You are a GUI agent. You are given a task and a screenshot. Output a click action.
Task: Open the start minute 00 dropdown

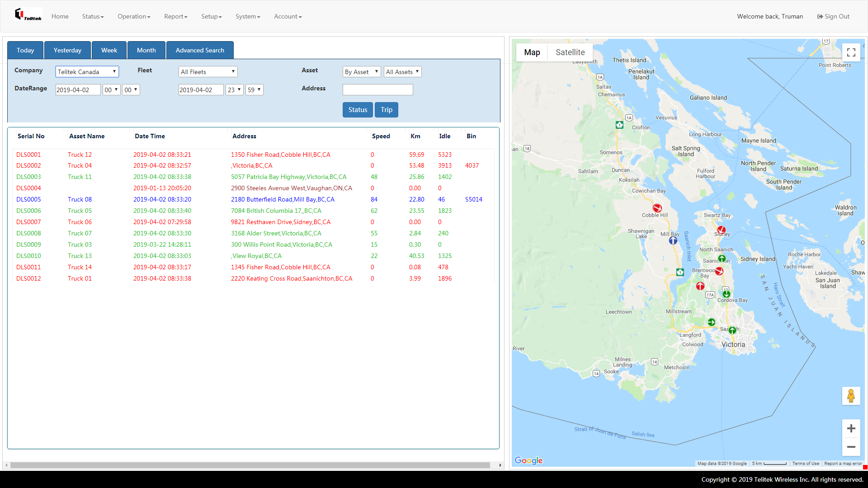[x=131, y=90]
